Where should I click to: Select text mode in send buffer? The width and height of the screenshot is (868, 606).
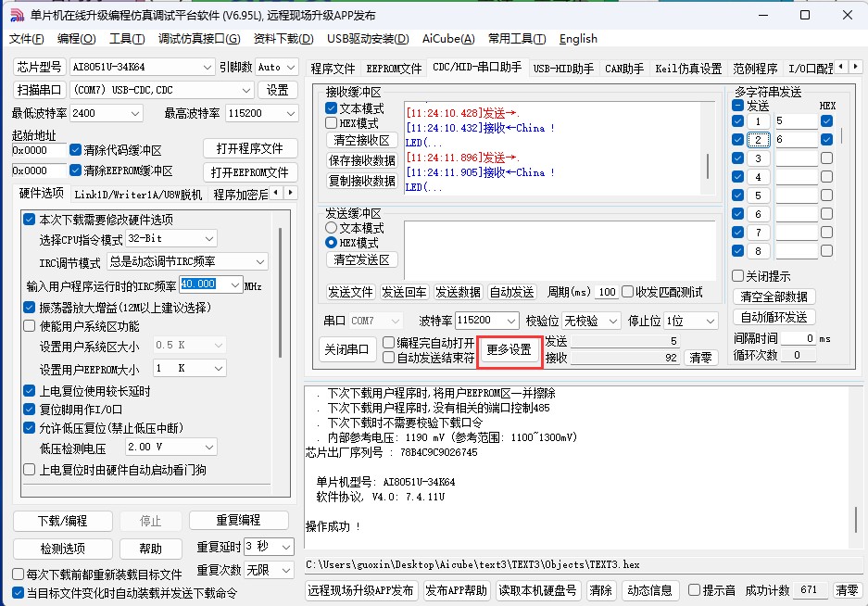coord(331,228)
